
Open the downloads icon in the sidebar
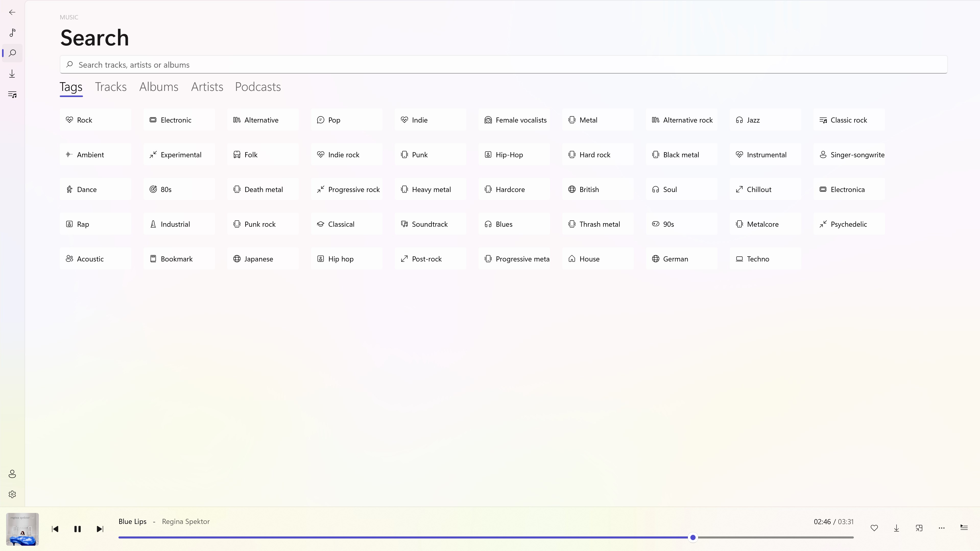[12, 74]
